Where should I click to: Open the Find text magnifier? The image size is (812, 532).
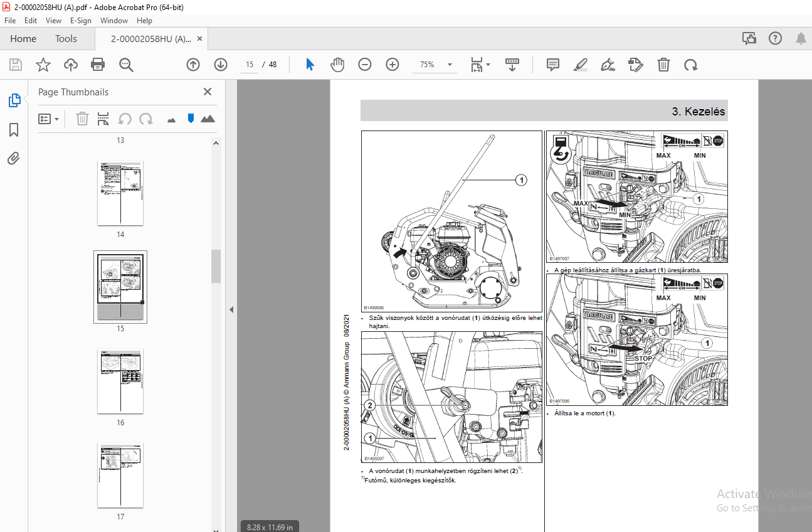[127, 65]
